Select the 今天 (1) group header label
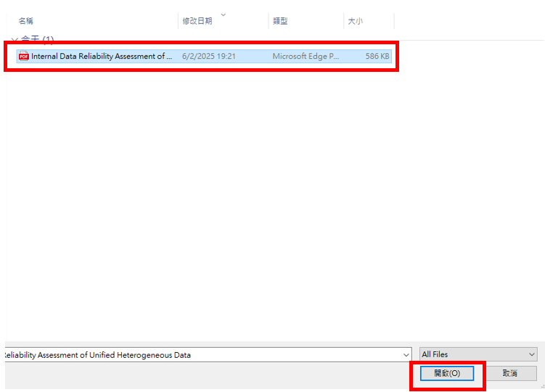545x392 pixels. click(38, 40)
